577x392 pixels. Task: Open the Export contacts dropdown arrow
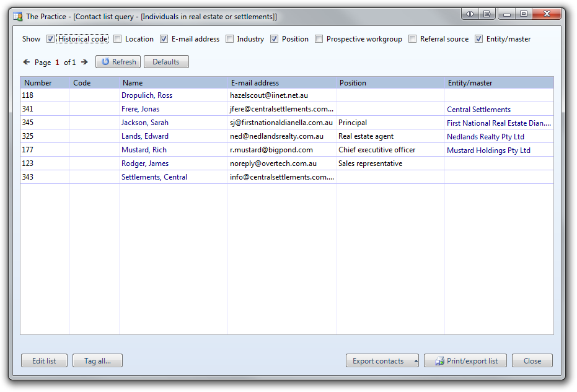pos(416,361)
